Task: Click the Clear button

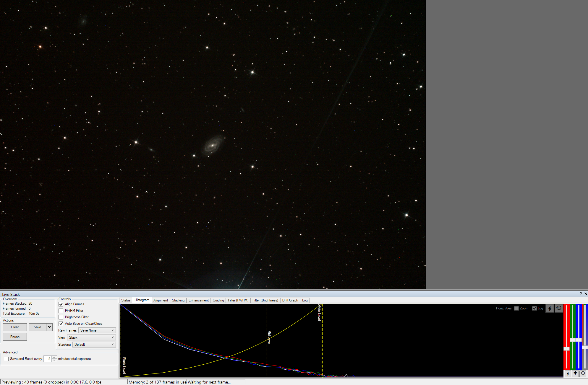Action: (15, 327)
